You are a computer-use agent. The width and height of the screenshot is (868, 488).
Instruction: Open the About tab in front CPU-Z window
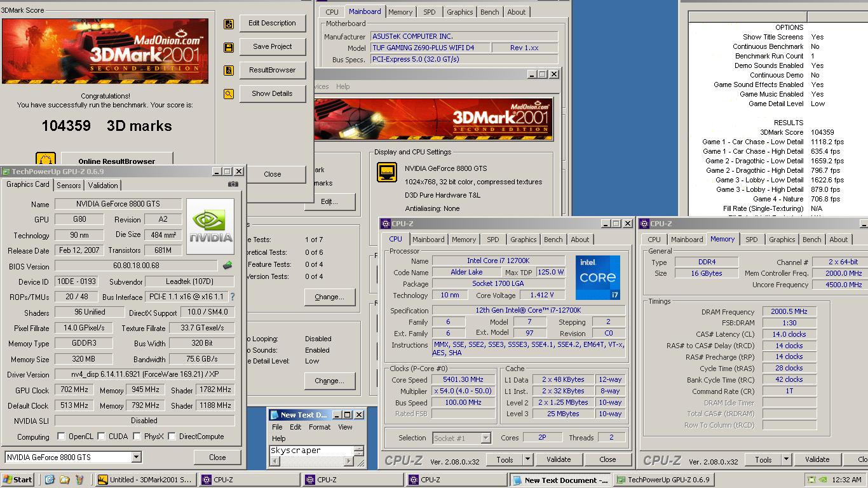pyautogui.click(x=580, y=240)
